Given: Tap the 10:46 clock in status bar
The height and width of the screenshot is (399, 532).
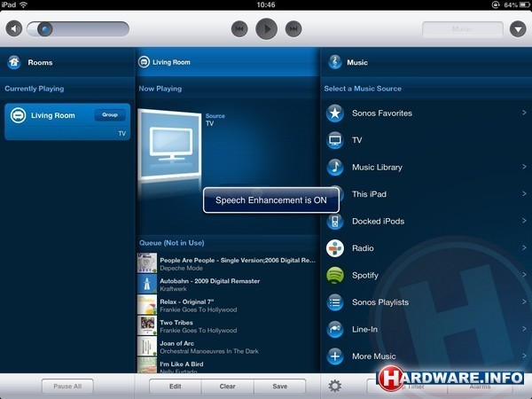Looking at the screenshot, I should [266, 4].
